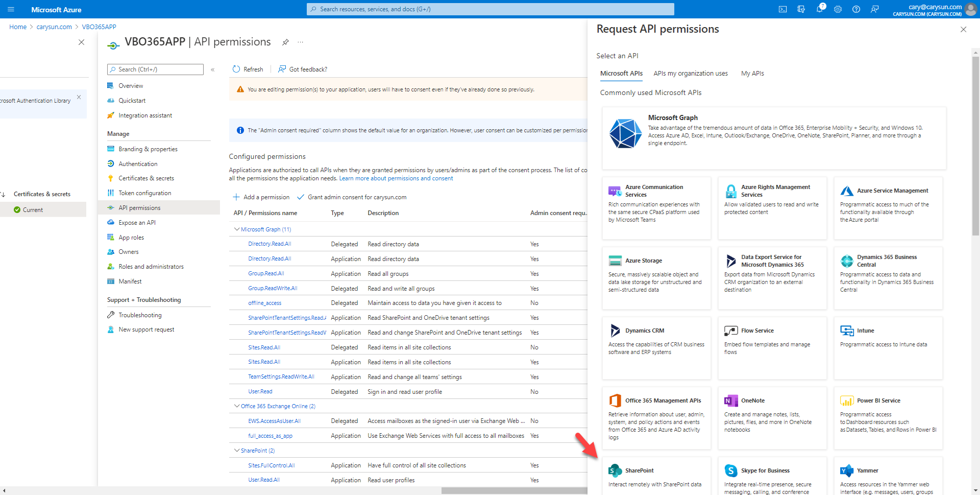Select the Dynamics CRM card
Viewport: 980px width, 495px height.
pyautogui.click(x=656, y=348)
